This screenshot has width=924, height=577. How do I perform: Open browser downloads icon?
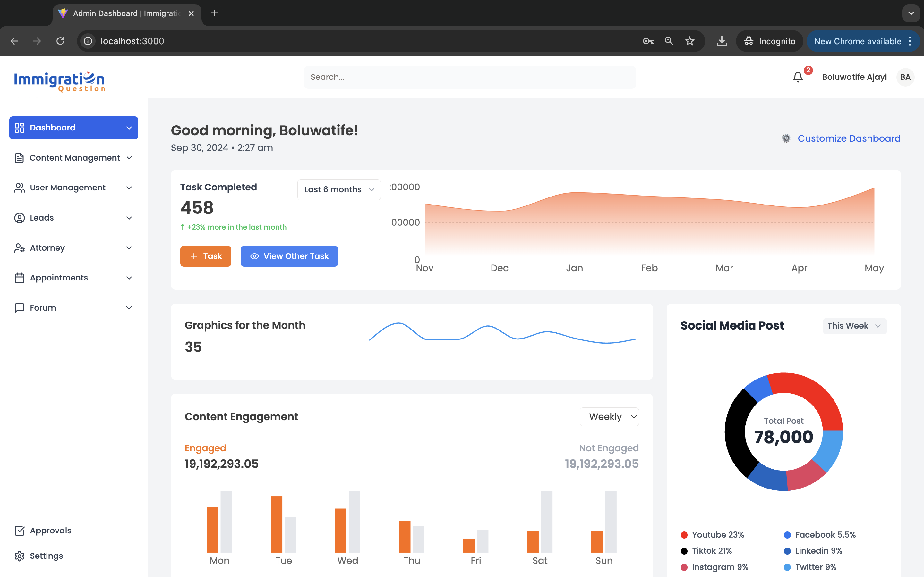[x=722, y=41]
